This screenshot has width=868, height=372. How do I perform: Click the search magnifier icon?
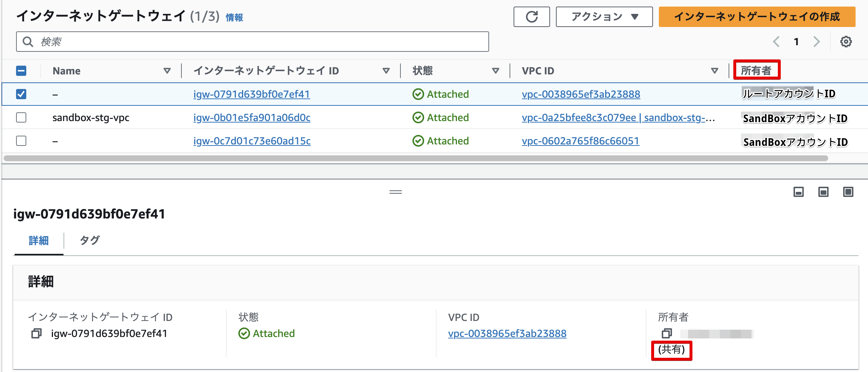point(28,42)
